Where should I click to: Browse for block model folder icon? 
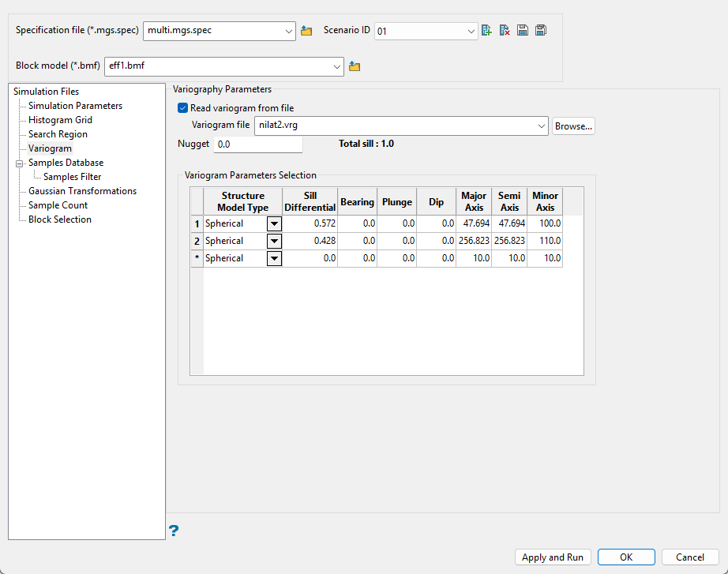click(x=355, y=66)
